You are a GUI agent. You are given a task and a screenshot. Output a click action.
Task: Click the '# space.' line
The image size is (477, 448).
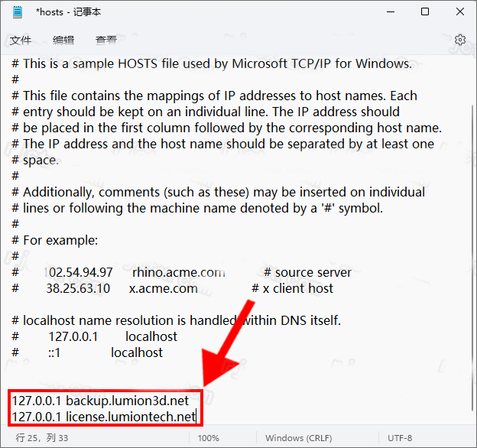coord(35,160)
